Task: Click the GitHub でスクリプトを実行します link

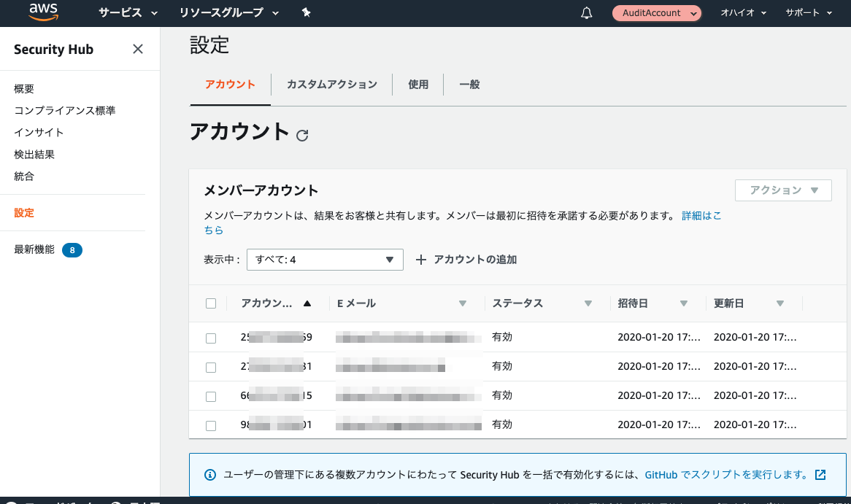Action: [x=726, y=475]
